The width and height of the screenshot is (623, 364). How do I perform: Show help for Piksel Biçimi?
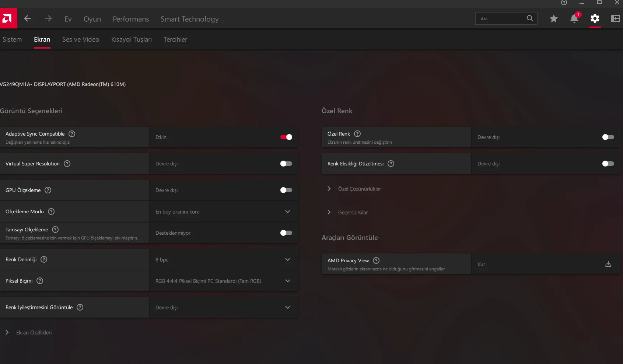click(40, 281)
